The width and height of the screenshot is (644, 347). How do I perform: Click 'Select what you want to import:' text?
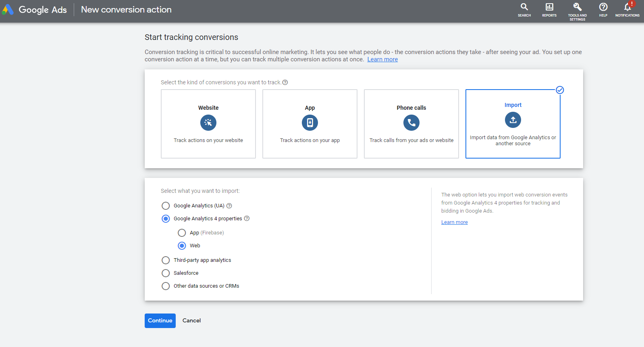tap(200, 191)
